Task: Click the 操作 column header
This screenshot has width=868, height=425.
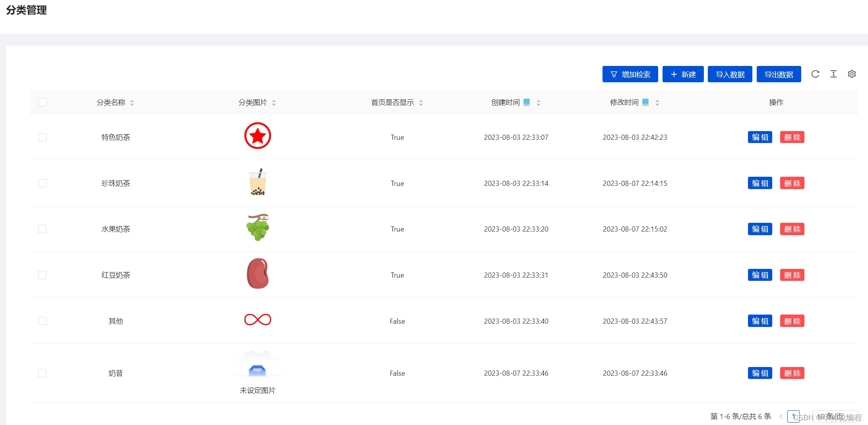Action: (776, 102)
